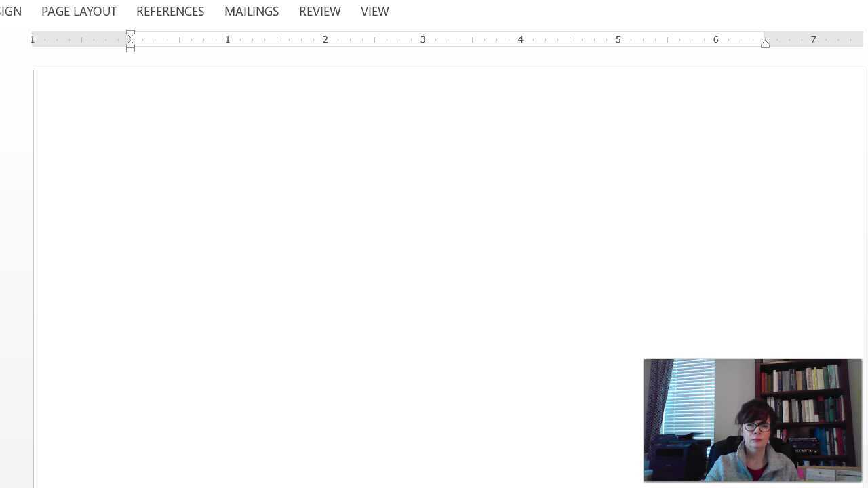868x488 pixels.
Task: Click the partially visible DESIGN tab
Action: click(x=10, y=11)
